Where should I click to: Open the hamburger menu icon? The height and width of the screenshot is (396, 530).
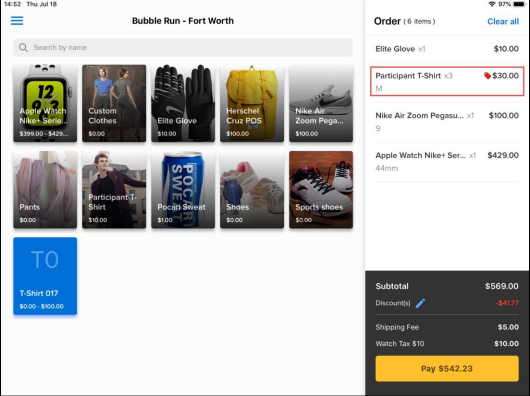pyautogui.click(x=17, y=21)
